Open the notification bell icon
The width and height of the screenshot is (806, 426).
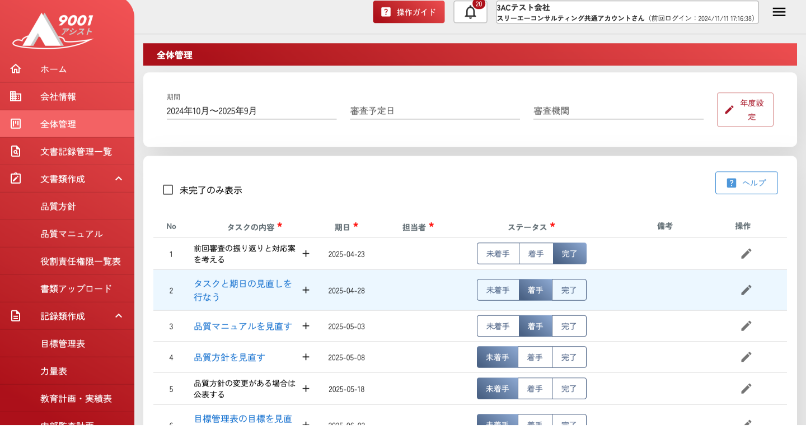(x=470, y=12)
